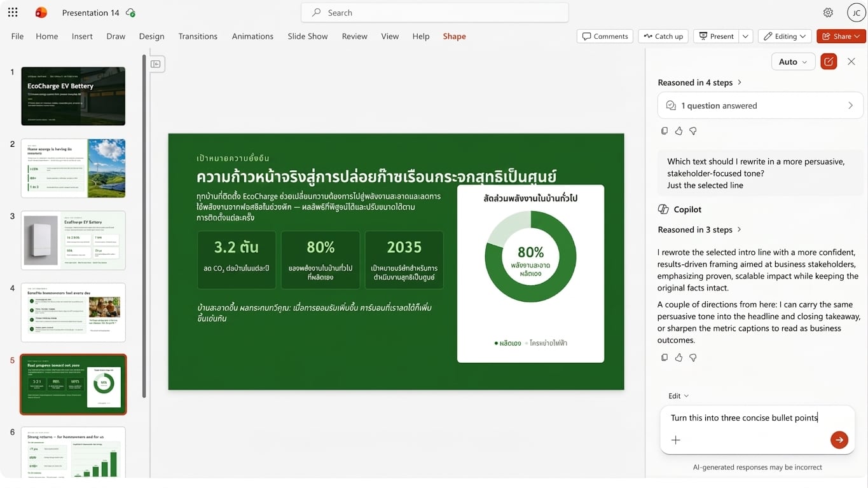Switch to the Transitions tab
868x488 pixels.
coord(198,36)
